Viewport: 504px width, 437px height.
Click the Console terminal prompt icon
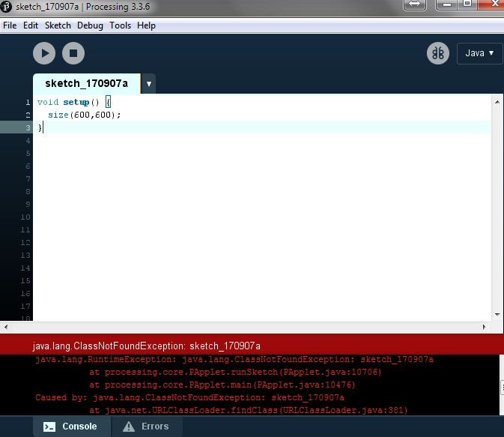[x=48, y=427]
